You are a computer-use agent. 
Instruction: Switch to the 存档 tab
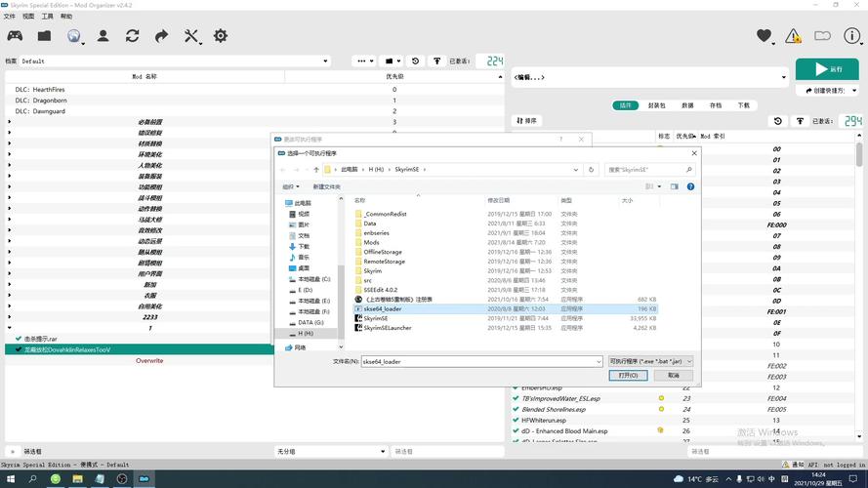[x=716, y=105]
